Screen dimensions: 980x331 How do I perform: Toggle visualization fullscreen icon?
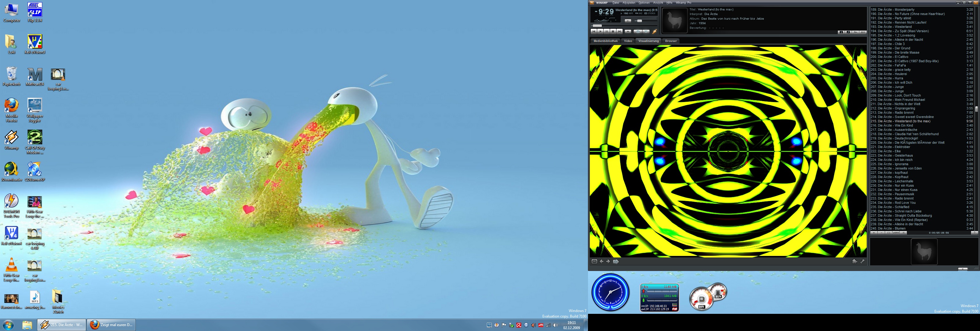594,261
